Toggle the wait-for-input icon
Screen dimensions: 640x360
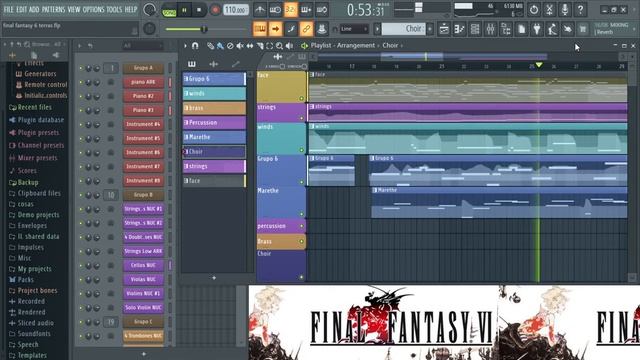(275, 9)
